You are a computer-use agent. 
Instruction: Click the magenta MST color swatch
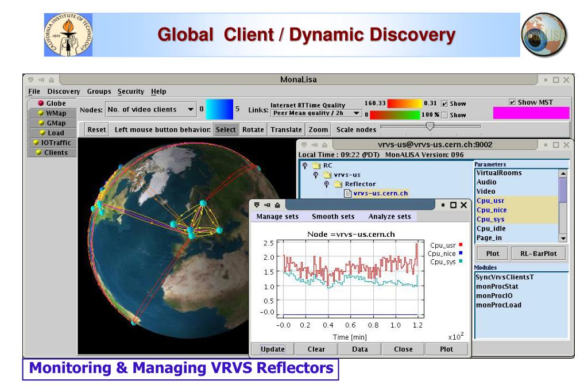pyautogui.click(x=531, y=113)
